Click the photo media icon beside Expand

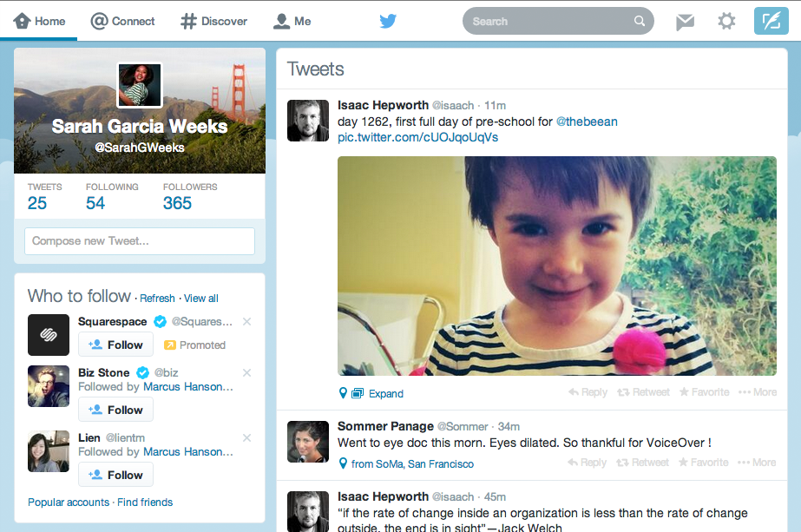[x=358, y=393]
